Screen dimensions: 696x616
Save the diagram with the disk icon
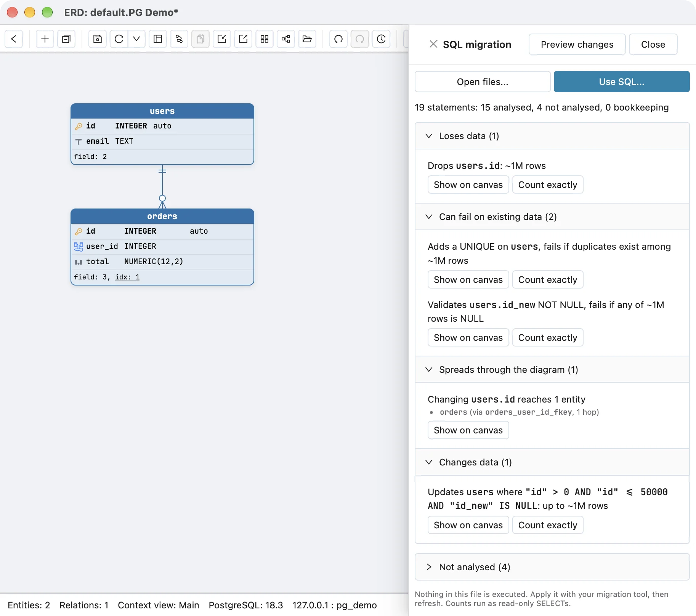[x=98, y=39]
